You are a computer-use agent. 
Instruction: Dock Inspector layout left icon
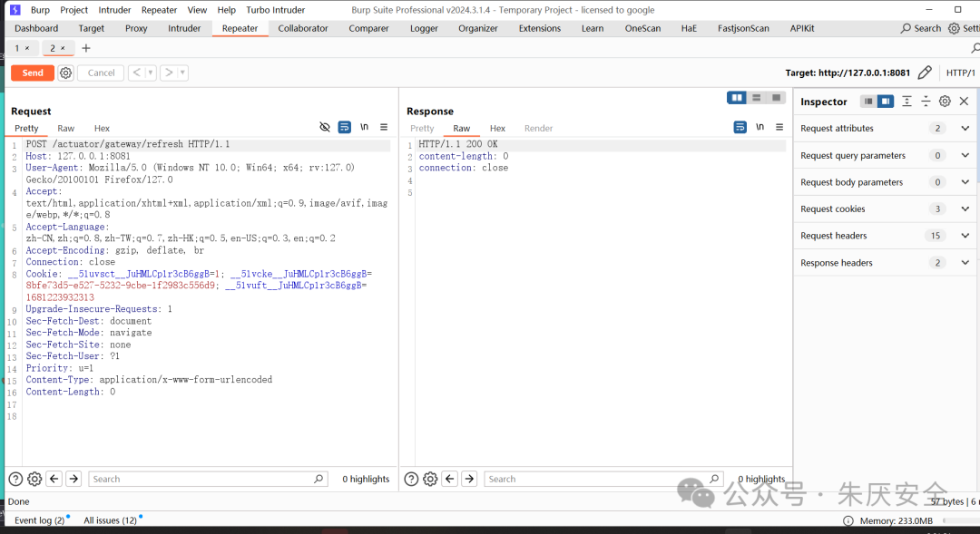pos(868,102)
